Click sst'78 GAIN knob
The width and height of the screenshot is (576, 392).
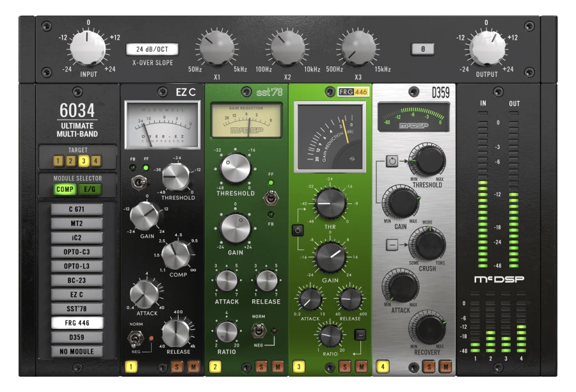[x=236, y=228]
